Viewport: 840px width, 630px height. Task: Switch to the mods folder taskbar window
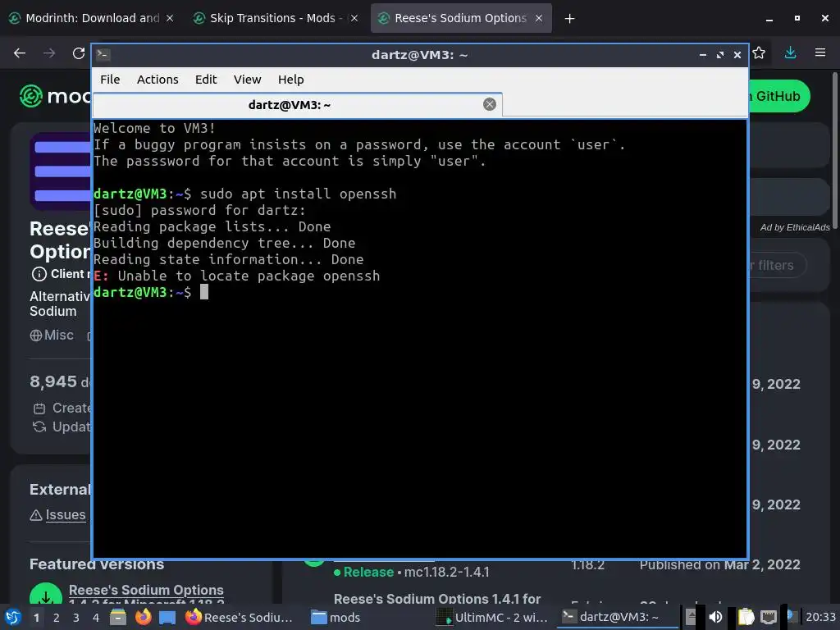pyautogui.click(x=336, y=617)
